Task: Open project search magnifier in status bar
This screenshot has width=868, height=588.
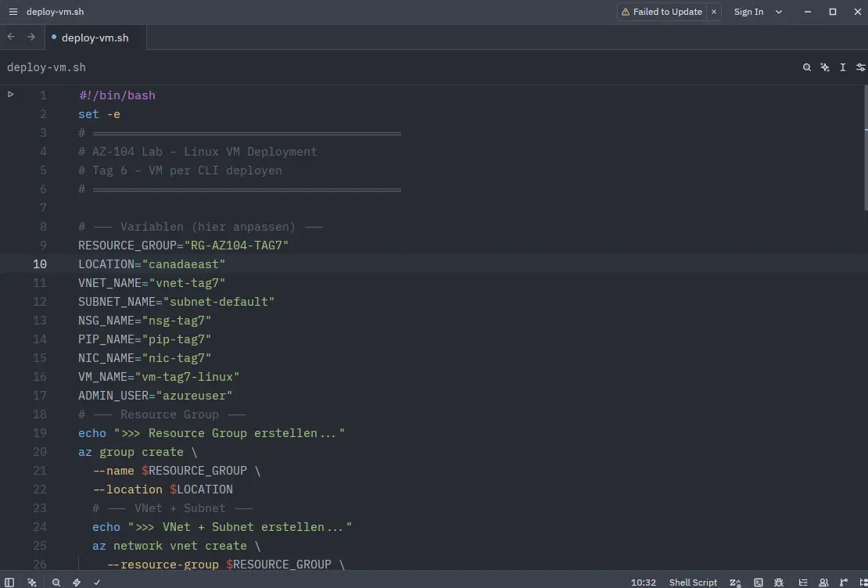Action: (56, 582)
